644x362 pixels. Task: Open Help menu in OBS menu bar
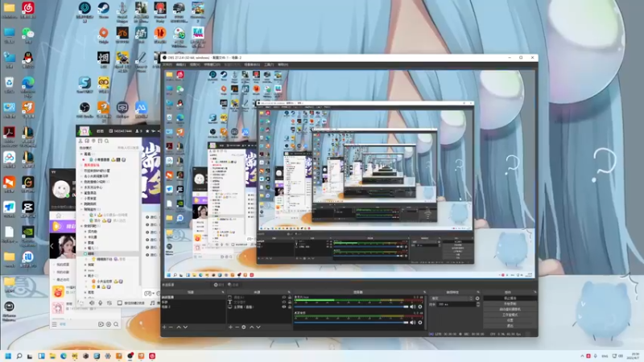click(283, 64)
